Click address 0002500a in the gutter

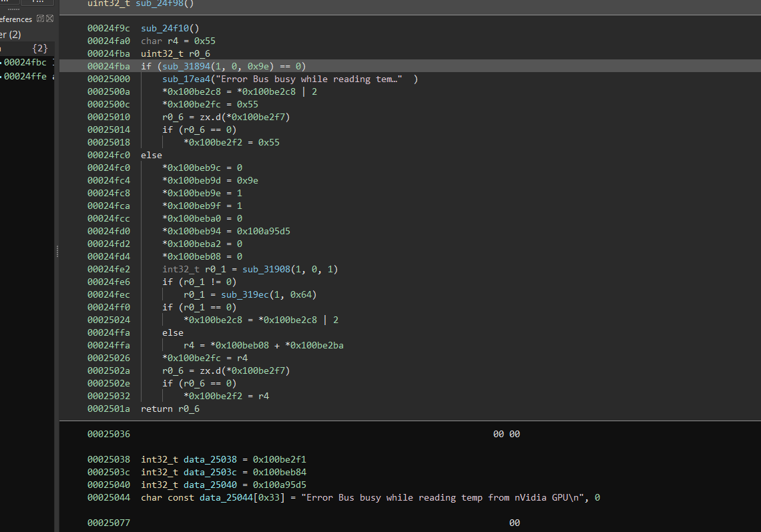click(109, 91)
